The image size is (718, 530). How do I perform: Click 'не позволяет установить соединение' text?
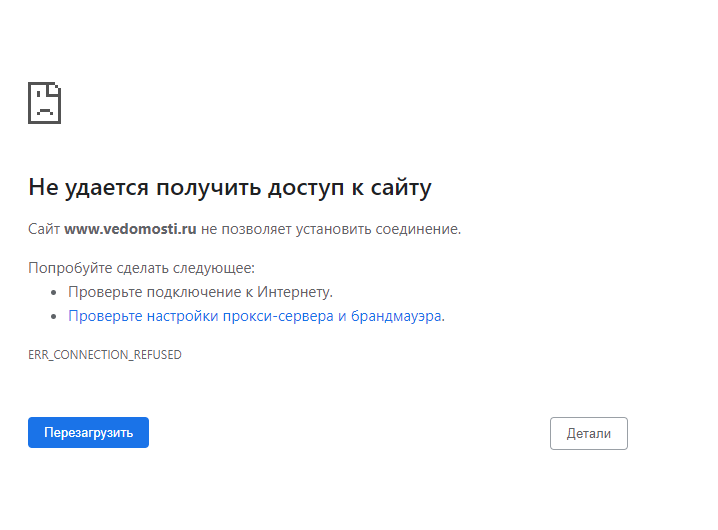pyautogui.click(x=330, y=229)
